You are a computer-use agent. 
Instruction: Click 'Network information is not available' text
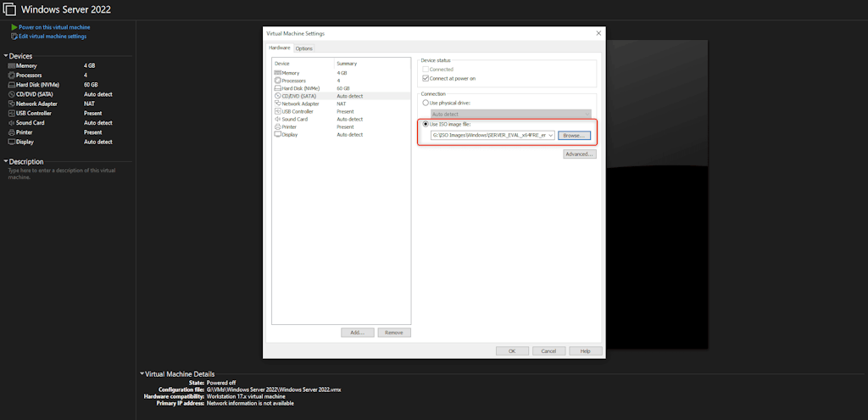tap(250, 403)
